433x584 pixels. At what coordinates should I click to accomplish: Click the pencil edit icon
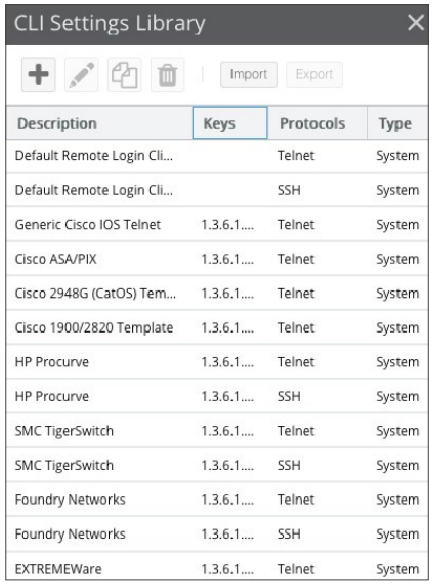tap(81, 74)
